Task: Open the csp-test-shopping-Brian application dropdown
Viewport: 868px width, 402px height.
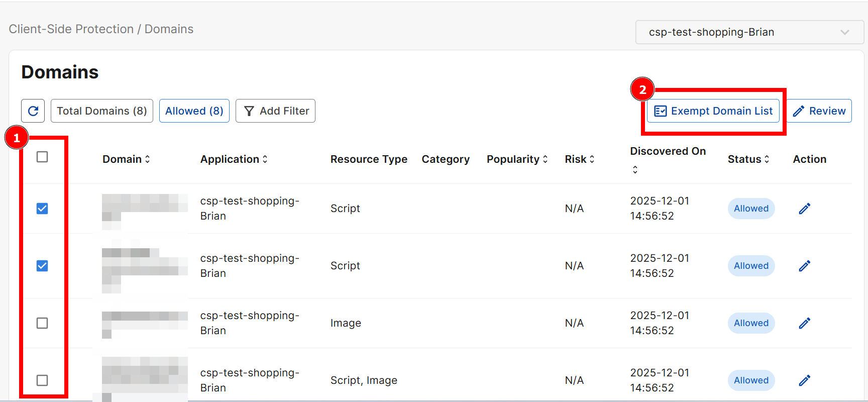Action: point(749,32)
